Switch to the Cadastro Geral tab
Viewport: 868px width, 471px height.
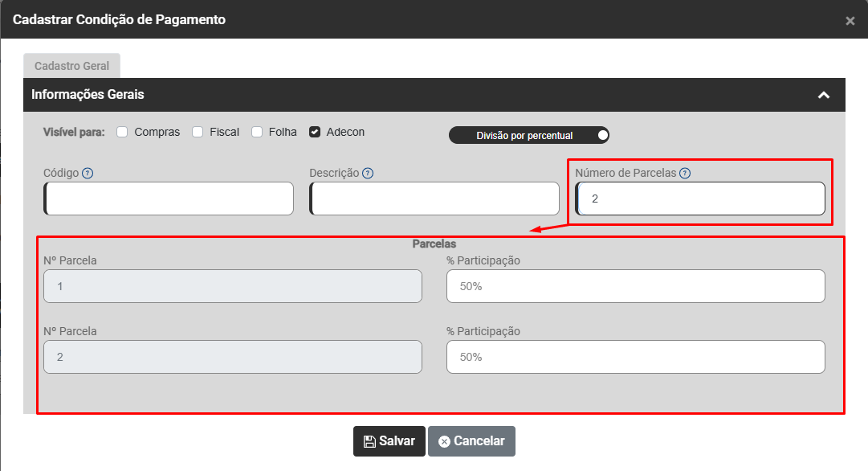tap(71, 66)
